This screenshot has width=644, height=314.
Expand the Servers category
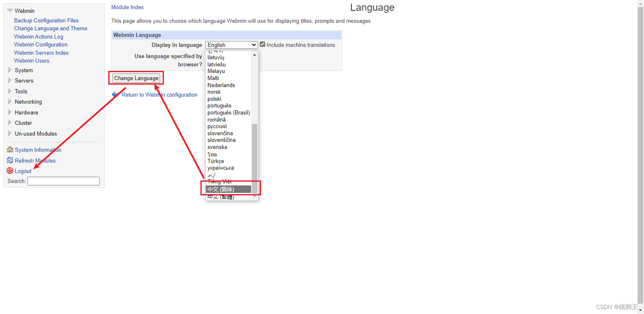(10, 80)
